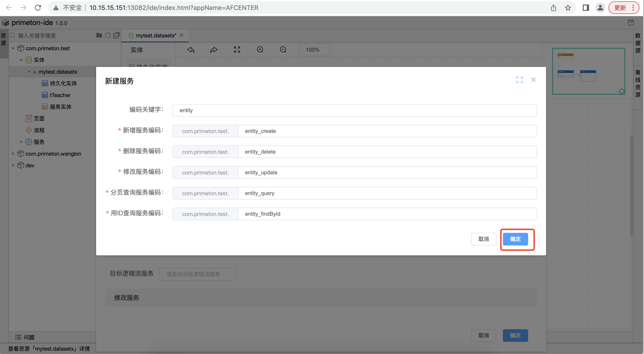Click the redo arrow in the entity toolbar
The image size is (644, 354).
click(x=214, y=50)
